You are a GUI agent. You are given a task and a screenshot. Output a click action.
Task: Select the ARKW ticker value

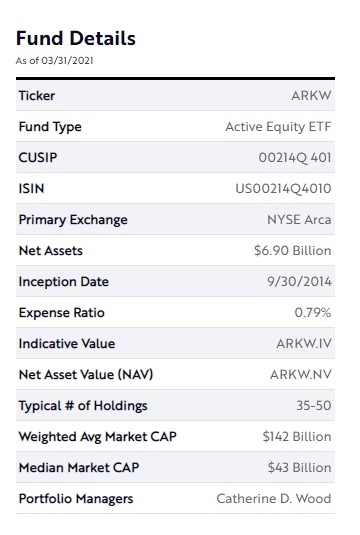coord(311,96)
